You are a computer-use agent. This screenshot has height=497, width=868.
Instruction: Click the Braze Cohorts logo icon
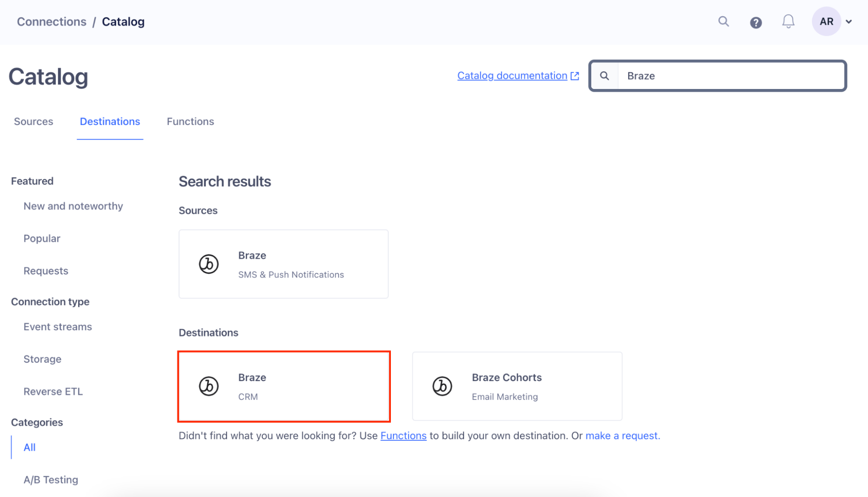442,386
